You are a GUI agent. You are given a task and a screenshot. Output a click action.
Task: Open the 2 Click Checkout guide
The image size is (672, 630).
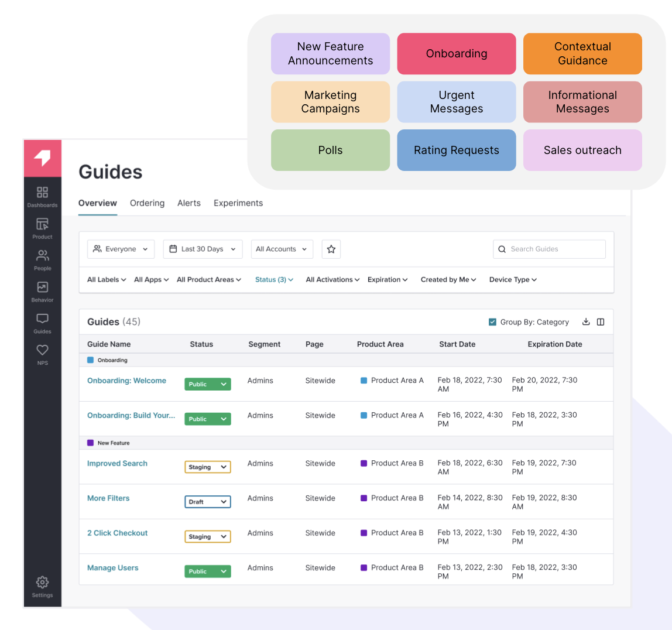[117, 533]
